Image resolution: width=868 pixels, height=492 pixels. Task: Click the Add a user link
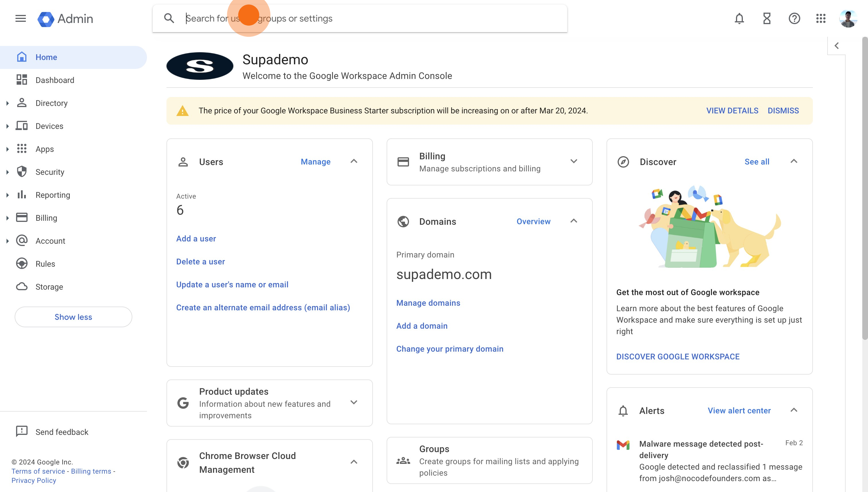point(196,239)
